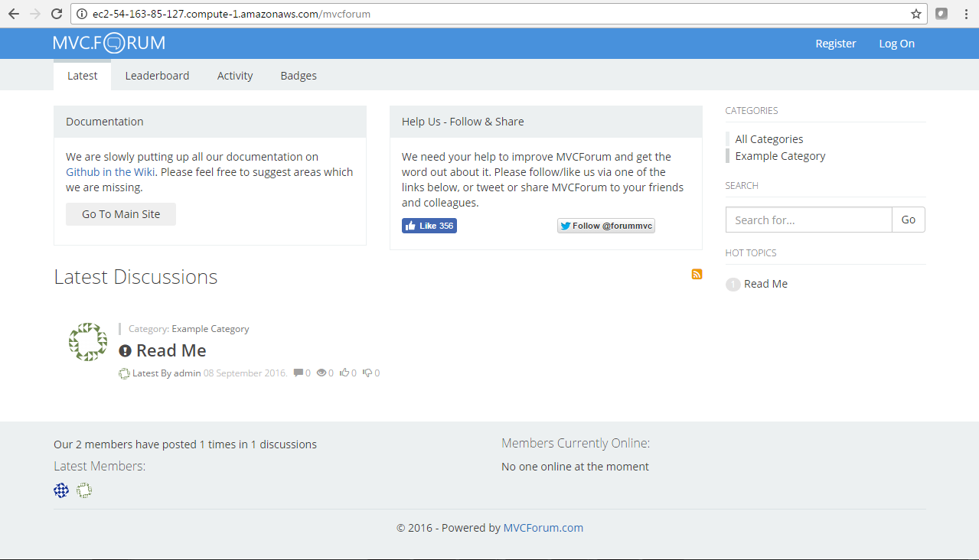Switch to the Leaderboard tab
Viewport: 979px width, 560px height.
[x=157, y=76]
